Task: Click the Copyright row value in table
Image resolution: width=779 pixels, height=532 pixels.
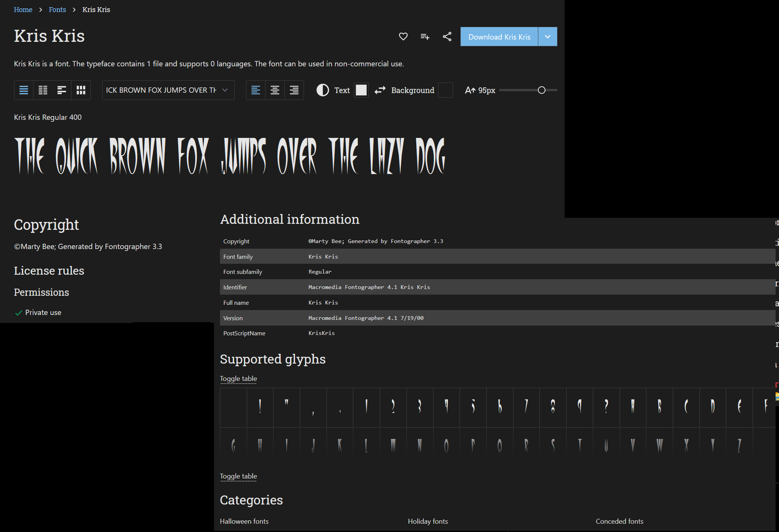Action: click(x=376, y=241)
